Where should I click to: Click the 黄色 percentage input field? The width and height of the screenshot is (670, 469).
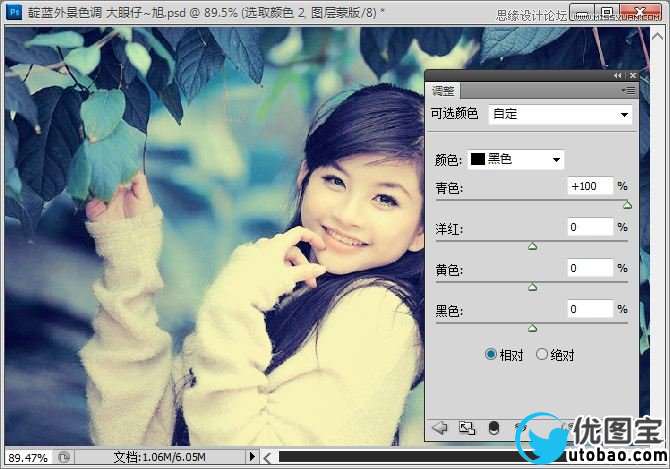click(590, 268)
